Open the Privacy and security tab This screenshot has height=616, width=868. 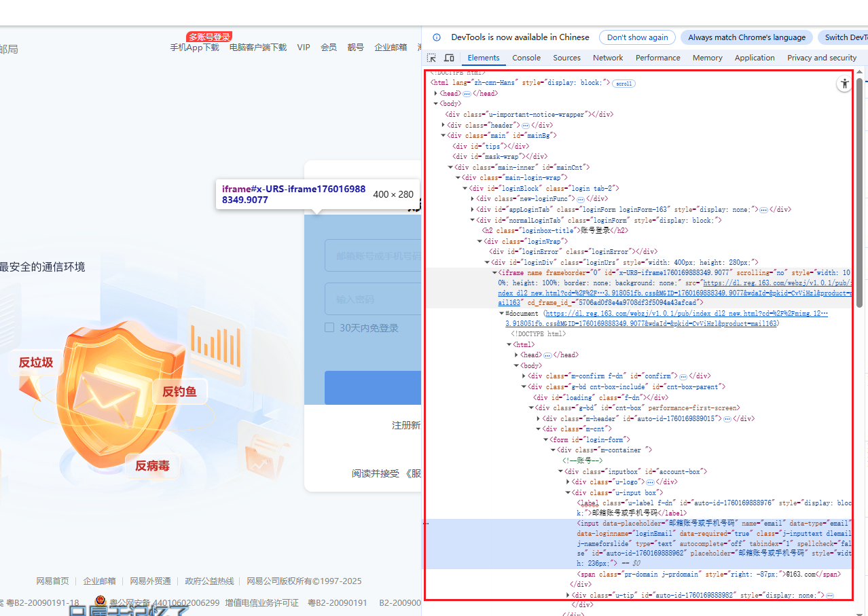(x=822, y=58)
